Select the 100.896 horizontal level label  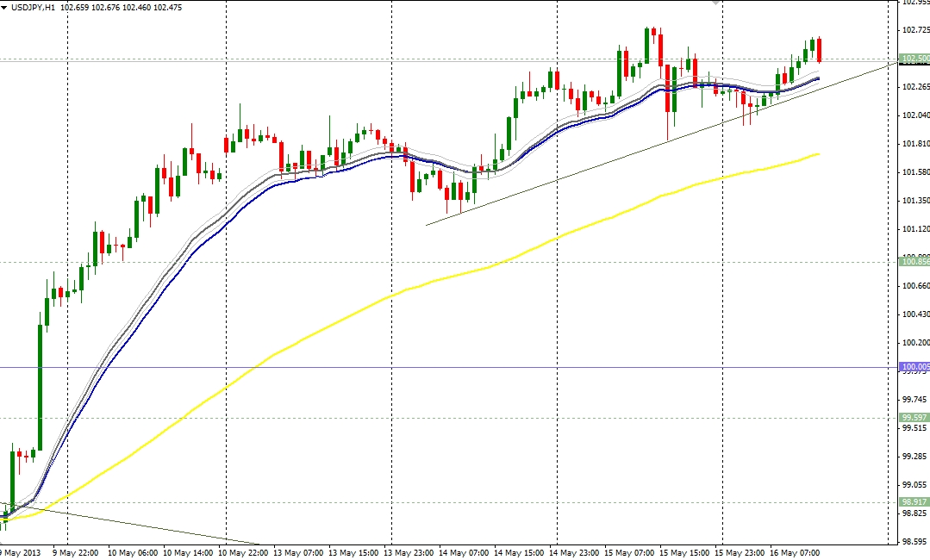[x=913, y=262]
